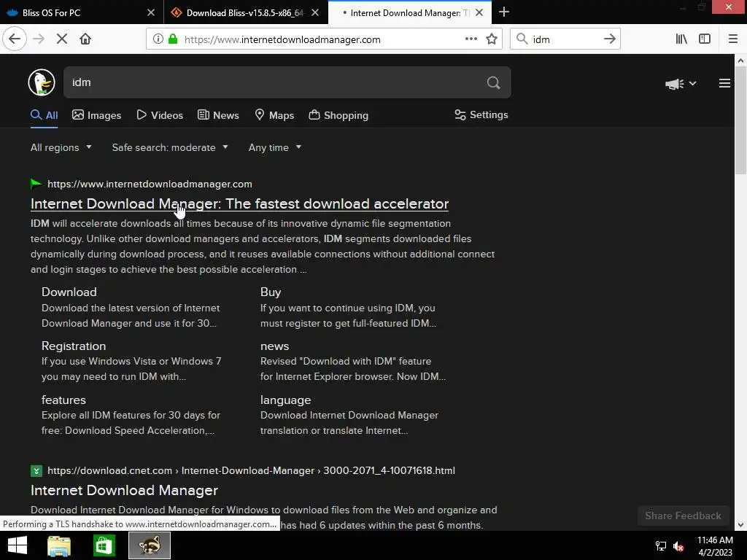Click the scrollbar down arrow
This screenshot has width=747, height=560.
coord(740,525)
